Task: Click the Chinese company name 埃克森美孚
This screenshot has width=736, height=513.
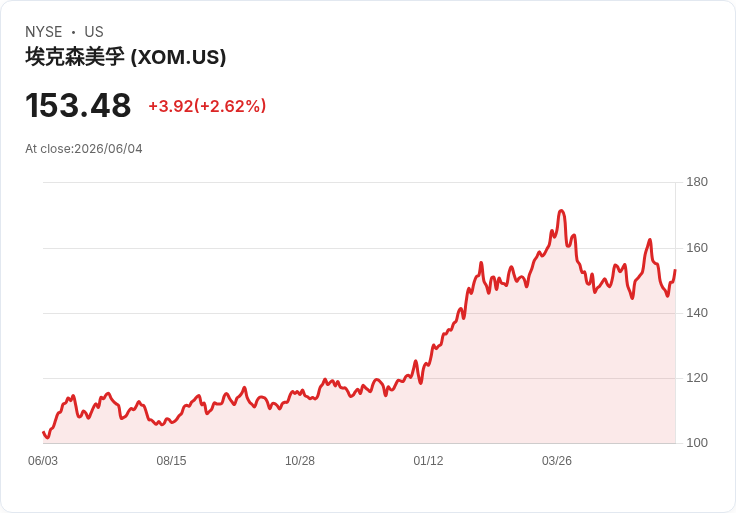Action: 75,57
